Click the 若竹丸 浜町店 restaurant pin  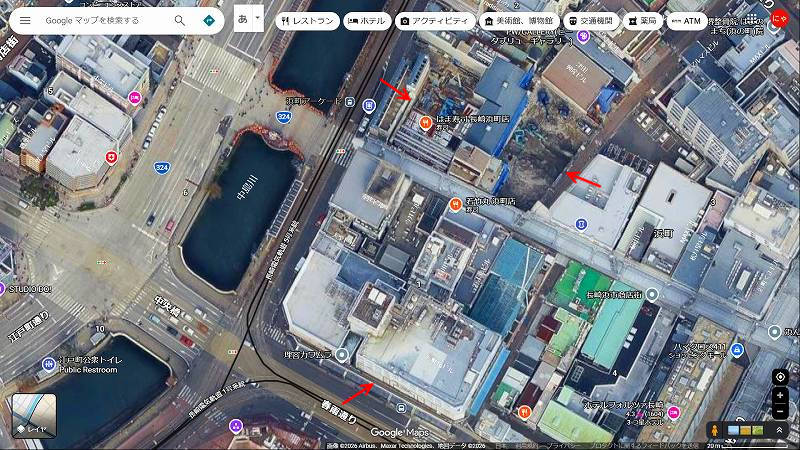455,205
